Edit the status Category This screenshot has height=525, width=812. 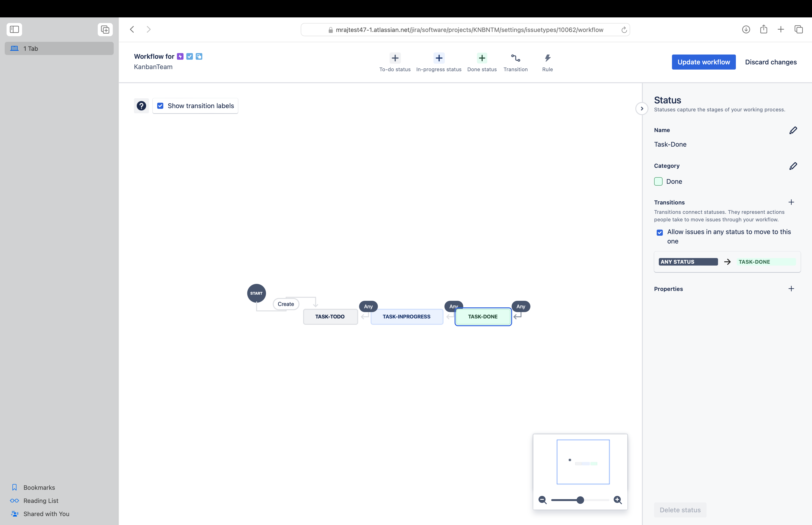[x=793, y=166]
